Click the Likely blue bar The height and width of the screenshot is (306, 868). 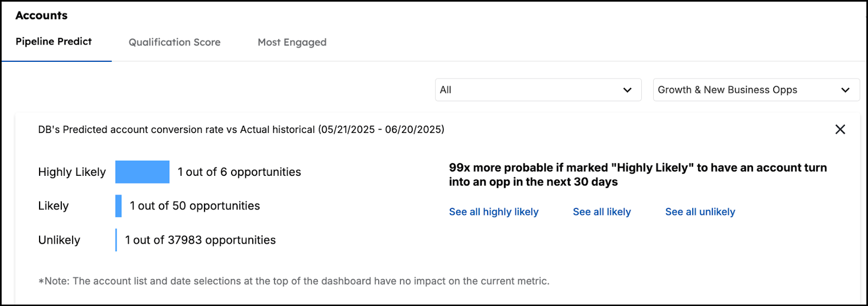point(118,206)
